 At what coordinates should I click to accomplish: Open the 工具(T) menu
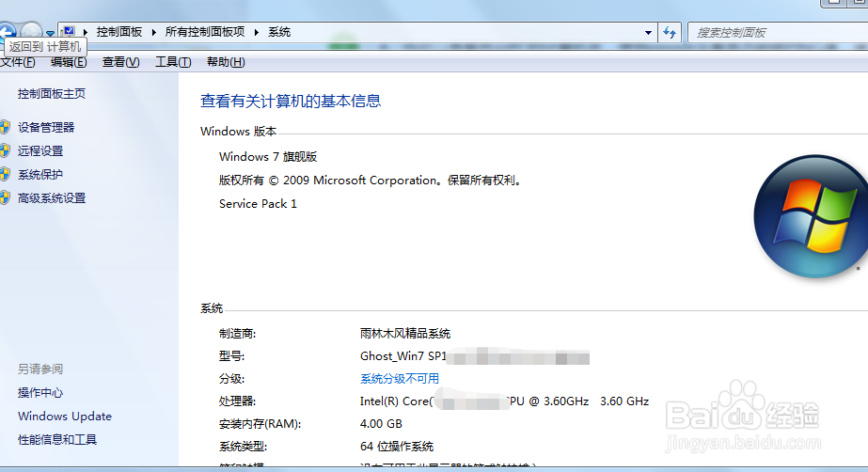pos(173,62)
